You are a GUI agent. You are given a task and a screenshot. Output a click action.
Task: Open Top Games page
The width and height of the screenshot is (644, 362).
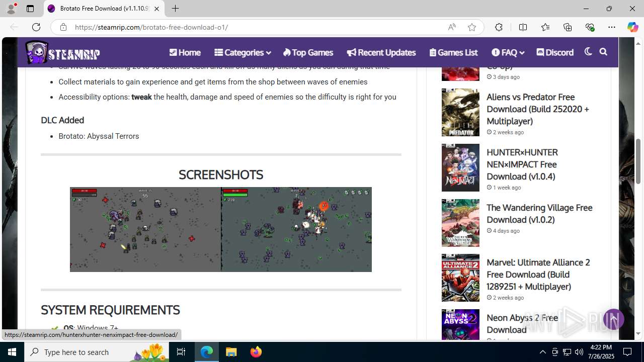click(x=308, y=52)
